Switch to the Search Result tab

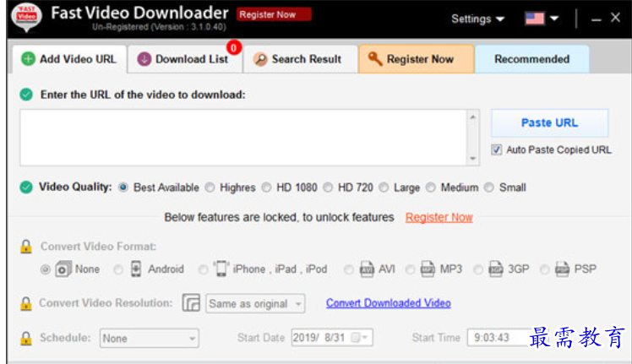pyautogui.click(x=300, y=59)
